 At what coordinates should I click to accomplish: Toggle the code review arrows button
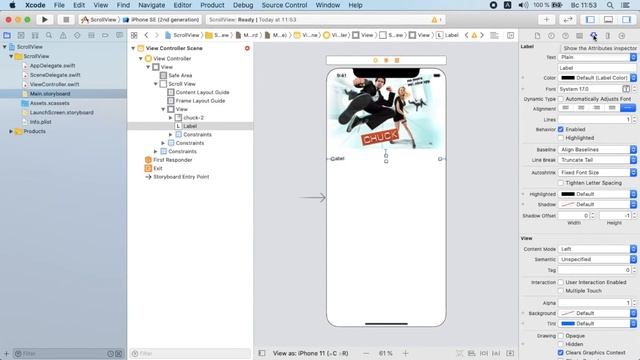(x=568, y=20)
